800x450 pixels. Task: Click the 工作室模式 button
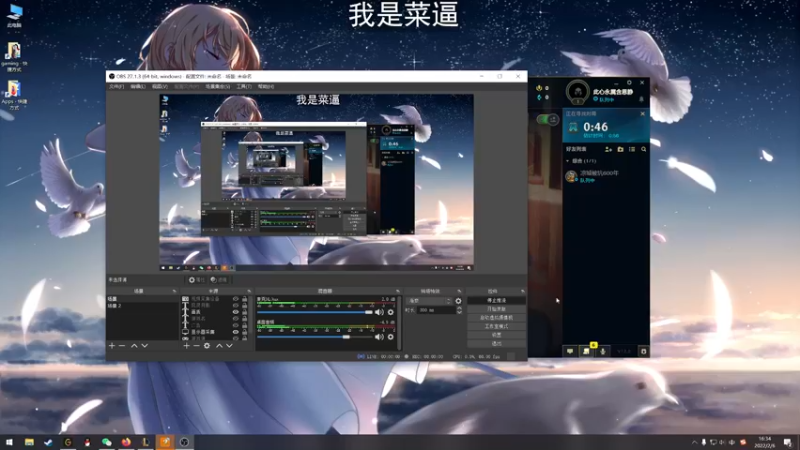pyautogui.click(x=496, y=327)
